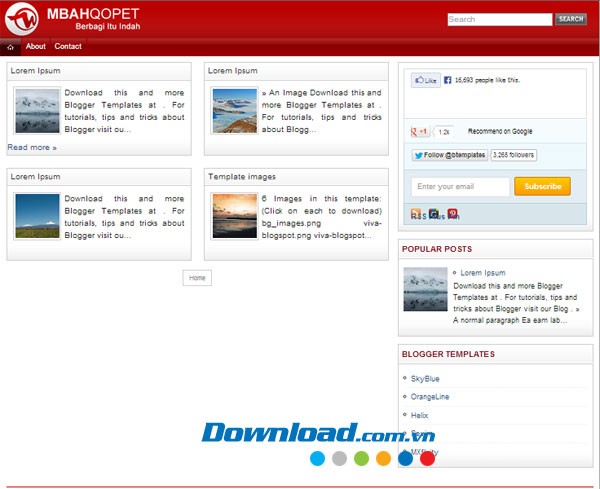Open the RSS feed icon

(417, 214)
